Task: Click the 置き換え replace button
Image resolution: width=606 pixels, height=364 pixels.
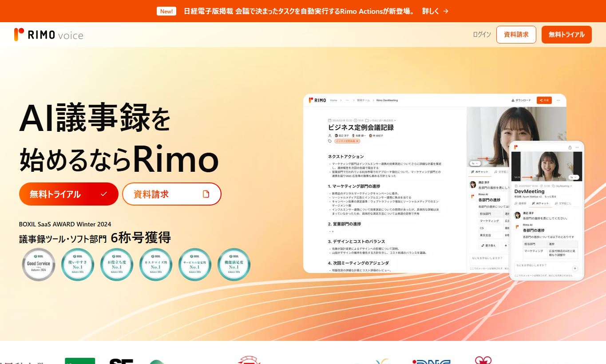Action: click(x=488, y=245)
